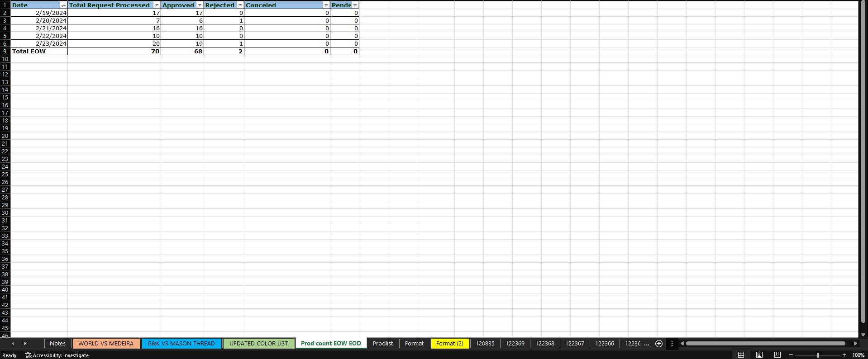
Task: Switch to sheet tab 120835
Action: (485, 344)
